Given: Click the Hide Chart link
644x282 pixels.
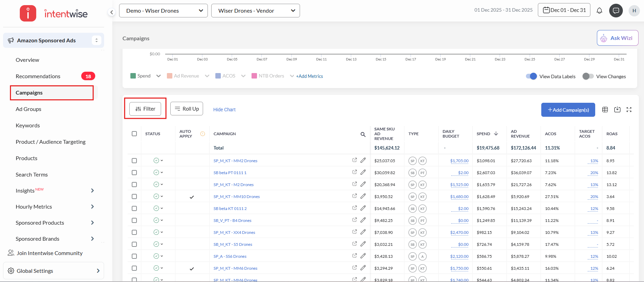Looking at the screenshot, I should pos(224,110).
